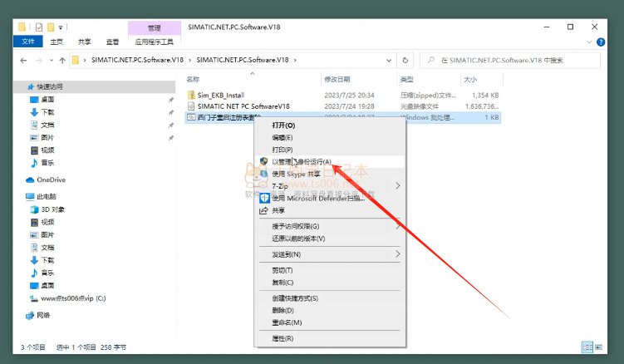
Task: Select the Sim_EKB_Install zipped file
Action: tap(220, 96)
